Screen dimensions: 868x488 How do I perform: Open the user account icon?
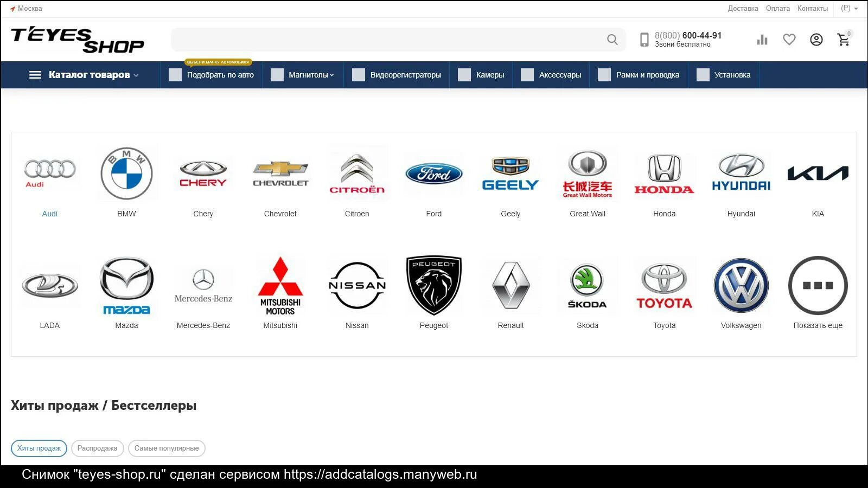(x=816, y=40)
